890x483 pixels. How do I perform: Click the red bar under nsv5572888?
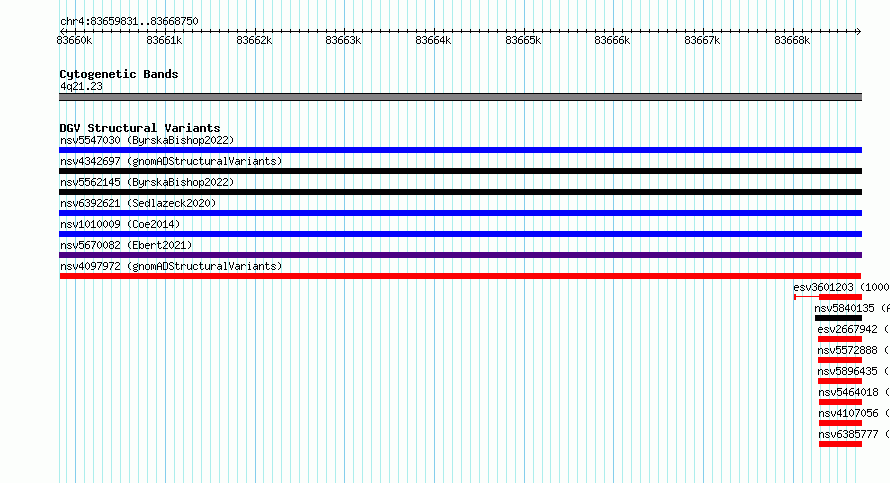pos(840,360)
